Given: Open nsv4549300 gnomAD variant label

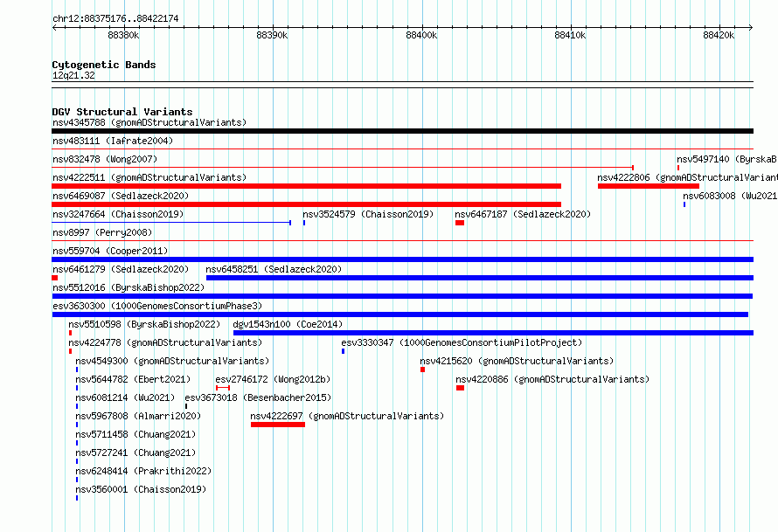Looking at the screenshot, I should click(x=172, y=361).
